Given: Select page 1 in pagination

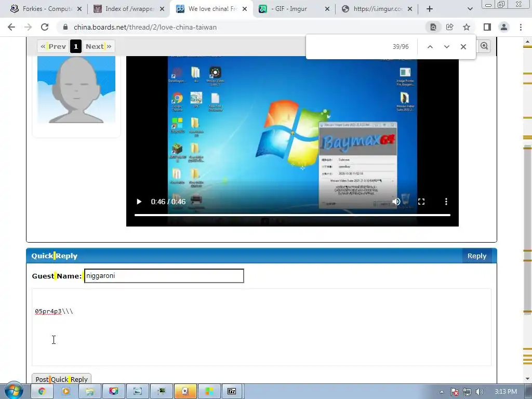Looking at the screenshot, I should point(76,46).
